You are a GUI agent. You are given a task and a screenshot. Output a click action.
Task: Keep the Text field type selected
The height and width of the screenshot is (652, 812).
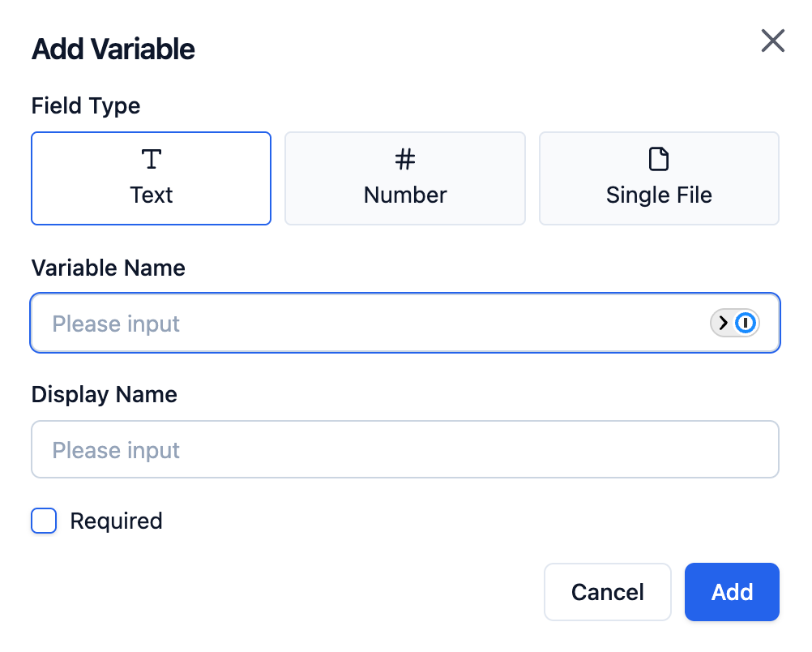(x=151, y=178)
